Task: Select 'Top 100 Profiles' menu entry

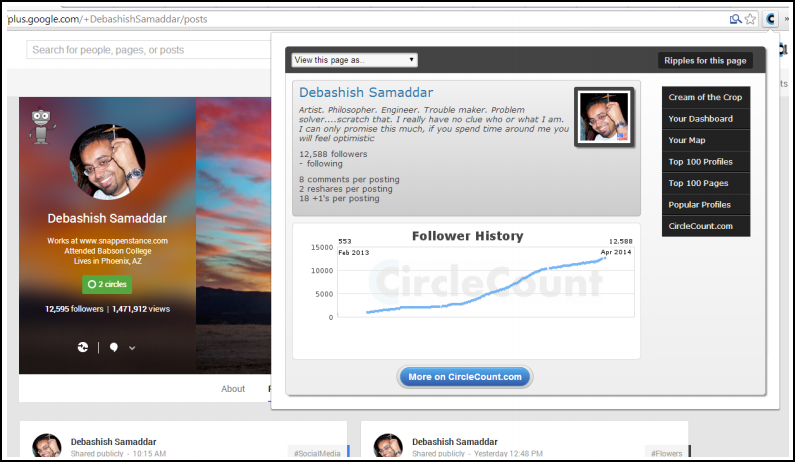Action: click(705, 162)
